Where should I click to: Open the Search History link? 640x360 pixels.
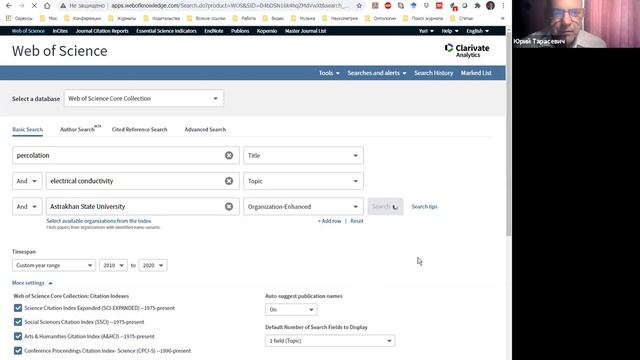click(433, 73)
